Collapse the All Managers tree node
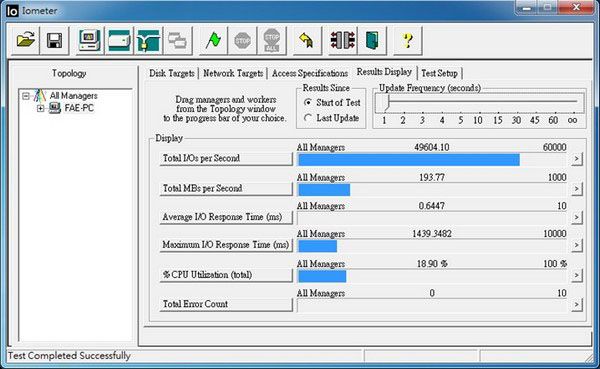 pyautogui.click(x=26, y=96)
